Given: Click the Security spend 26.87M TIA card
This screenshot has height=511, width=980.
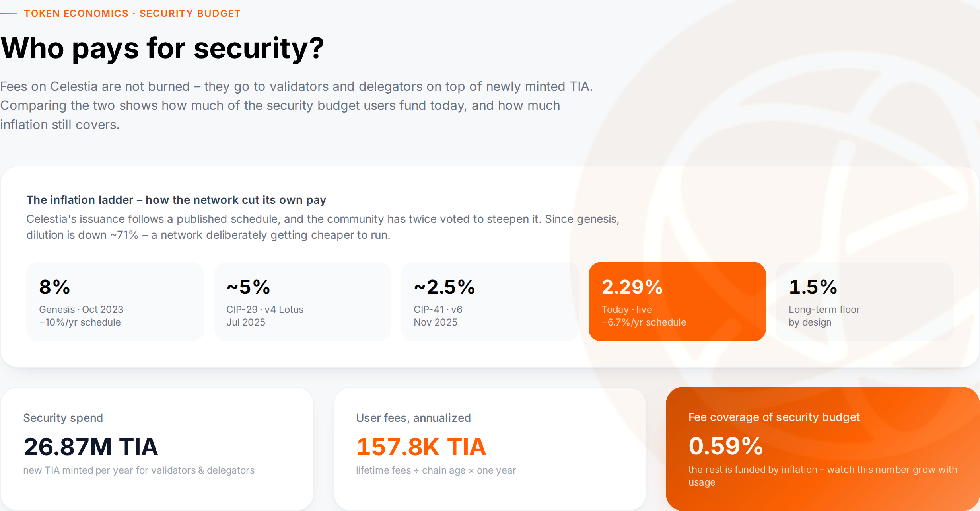Looking at the screenshot, I should (157, 449).
